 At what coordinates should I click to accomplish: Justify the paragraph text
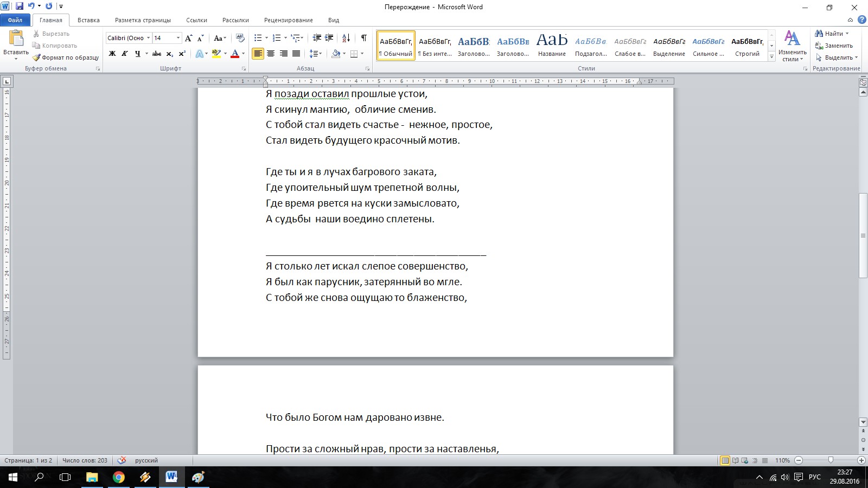(296, 54)
